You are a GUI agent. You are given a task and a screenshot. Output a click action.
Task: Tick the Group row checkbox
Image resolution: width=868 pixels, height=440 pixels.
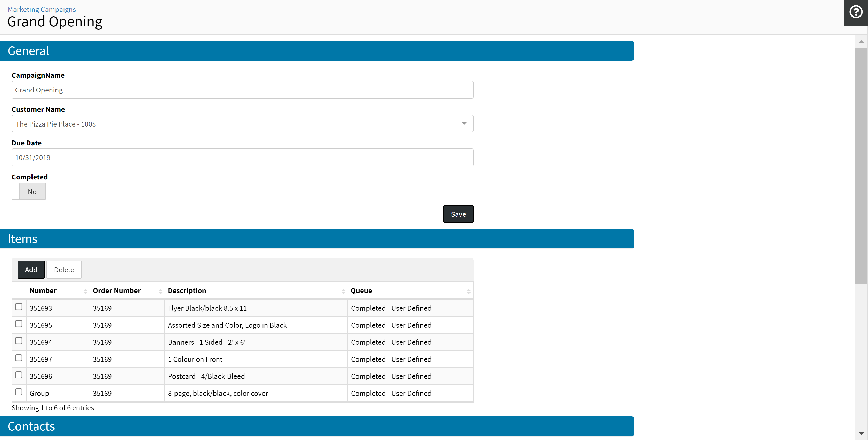pyautogui.click(x=19, y=392)
